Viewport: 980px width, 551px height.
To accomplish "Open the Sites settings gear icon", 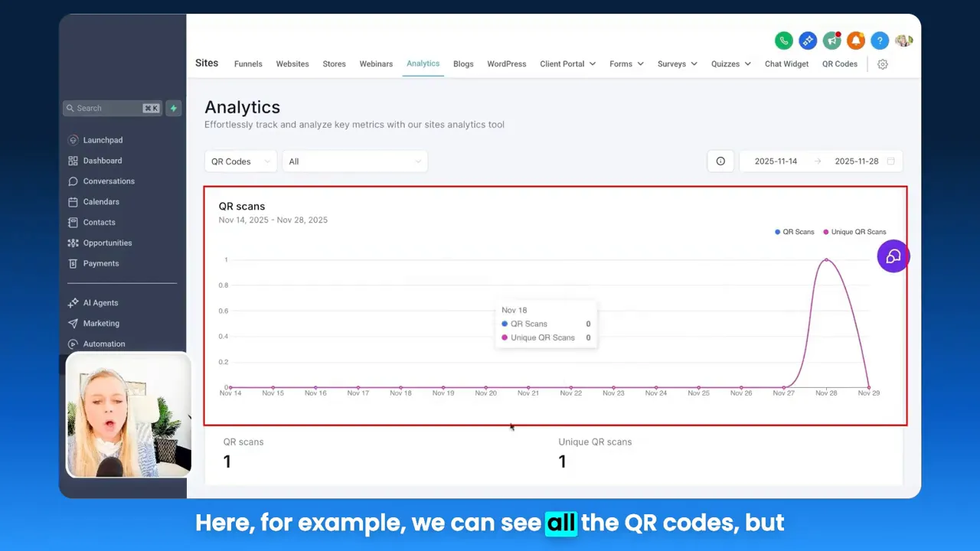I will point(883,64).
